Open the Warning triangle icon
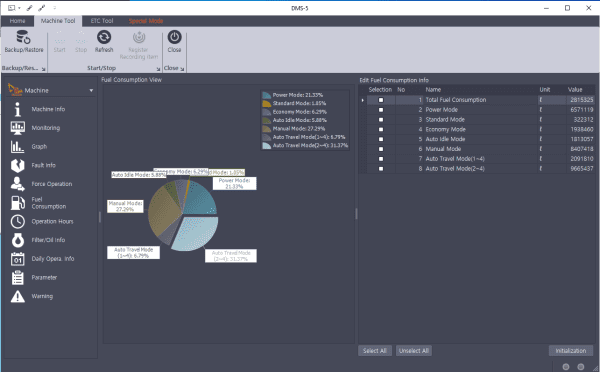 [18, 296]
